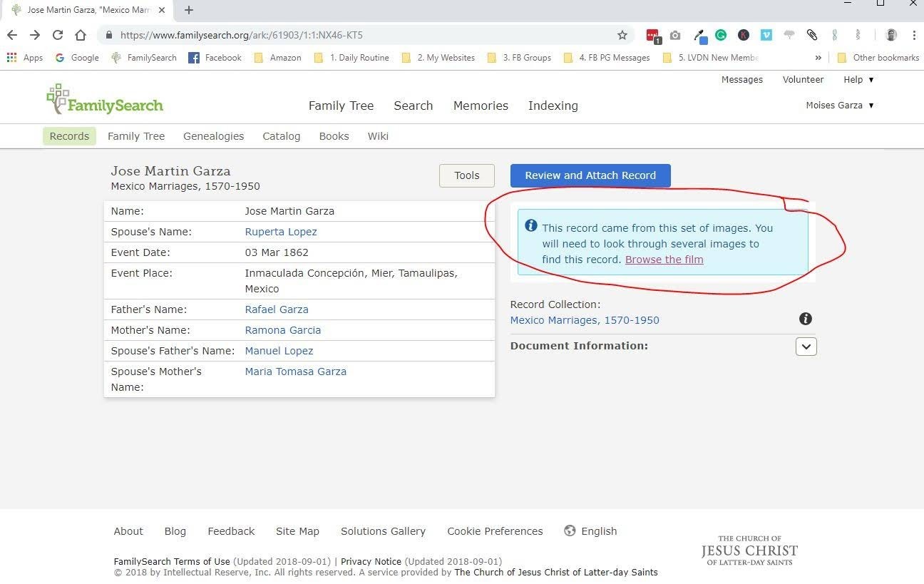This screenshot has width=924, height=584.
Task: Show hidden bookmarks with the chevron
Action: [x=818, y=58]
